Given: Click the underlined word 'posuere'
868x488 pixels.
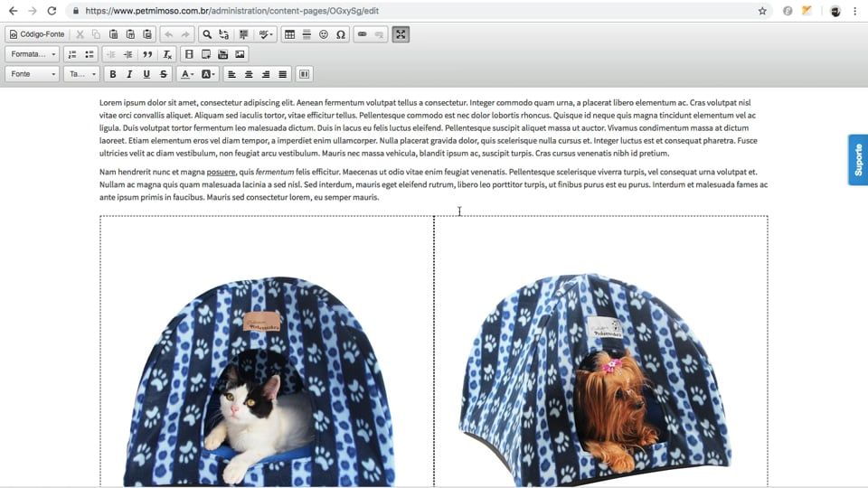Looking at the screenshot, I should click(221, 172).
